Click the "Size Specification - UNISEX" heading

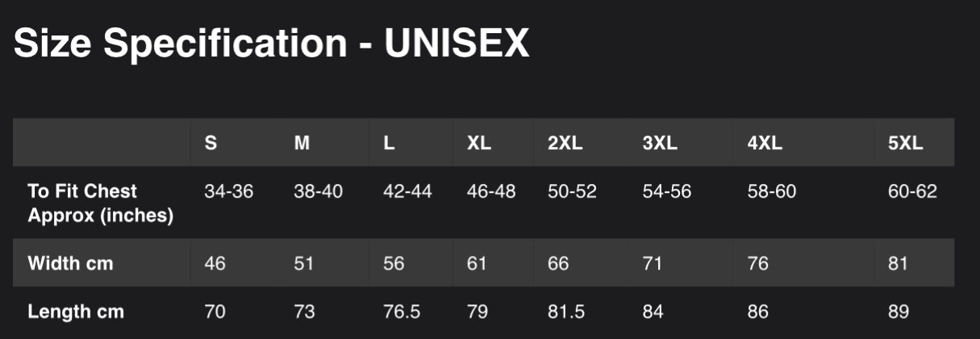[x=271, y=44]
